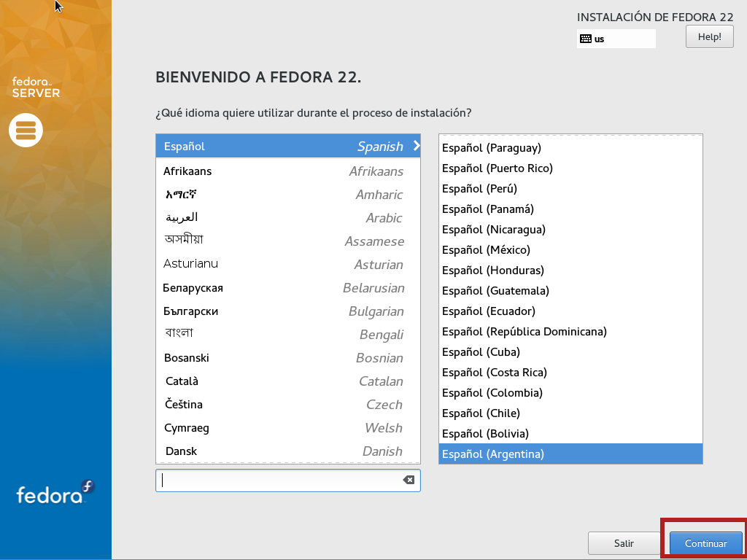Select Bosanski in the language list
Image resolution: width=747 pixels, height=560 pixels.
pyautogui.click(x=287, y=357)
